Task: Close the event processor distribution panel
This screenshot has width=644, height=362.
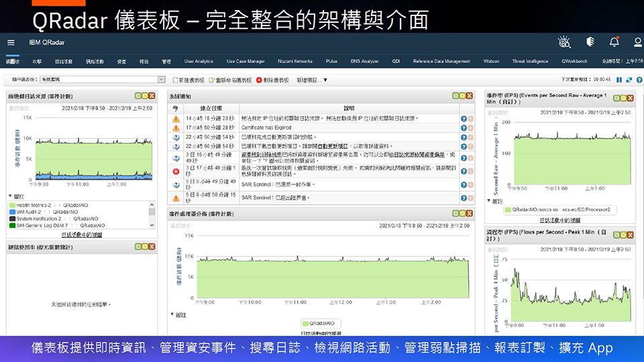Action: [x=470, y=213]
